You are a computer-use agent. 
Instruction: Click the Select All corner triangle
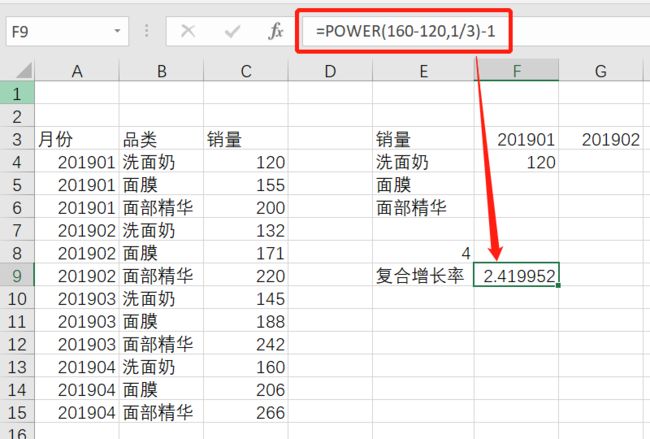(x=24, y=70)
